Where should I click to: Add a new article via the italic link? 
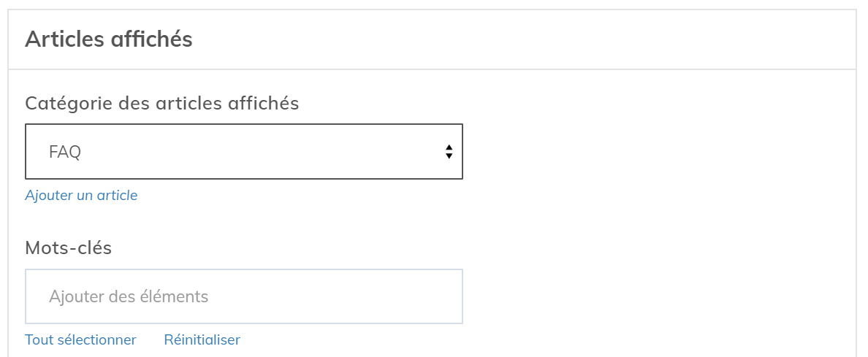81,196
